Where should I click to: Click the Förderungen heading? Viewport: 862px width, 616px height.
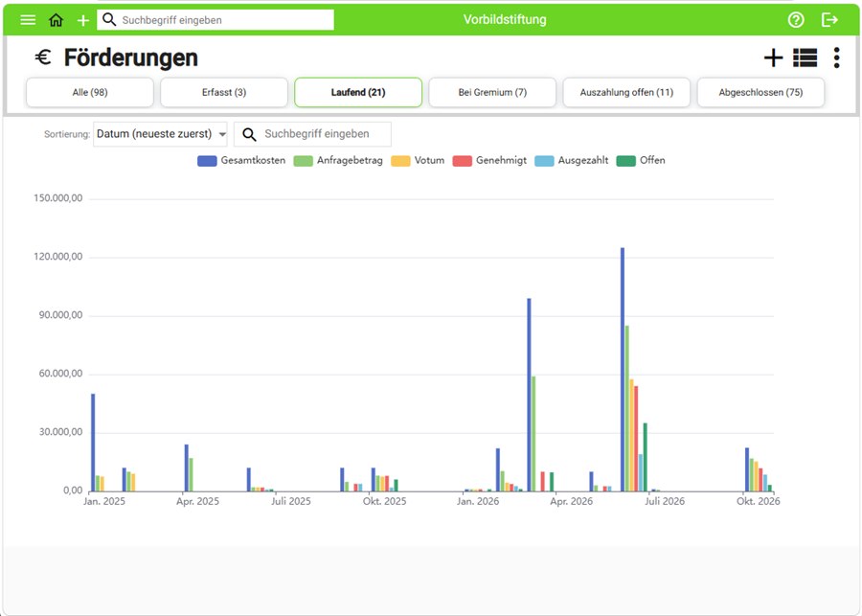coord(131,57)
